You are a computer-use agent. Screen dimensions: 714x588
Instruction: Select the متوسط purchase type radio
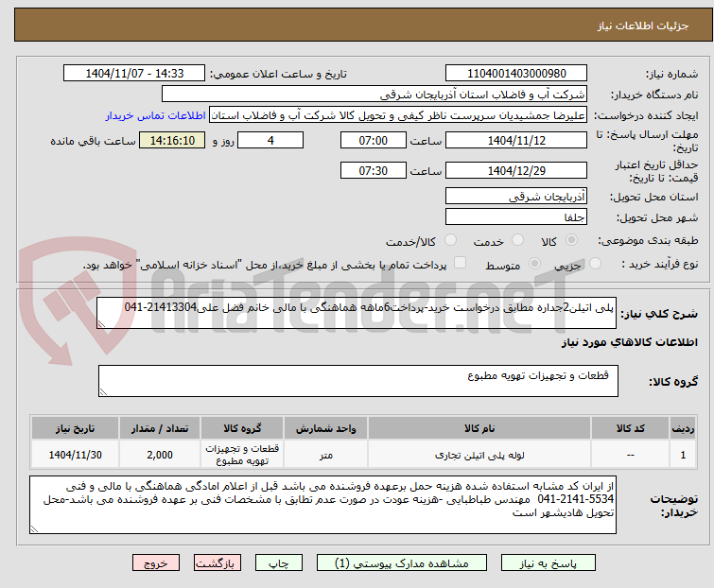pos(534,264)
